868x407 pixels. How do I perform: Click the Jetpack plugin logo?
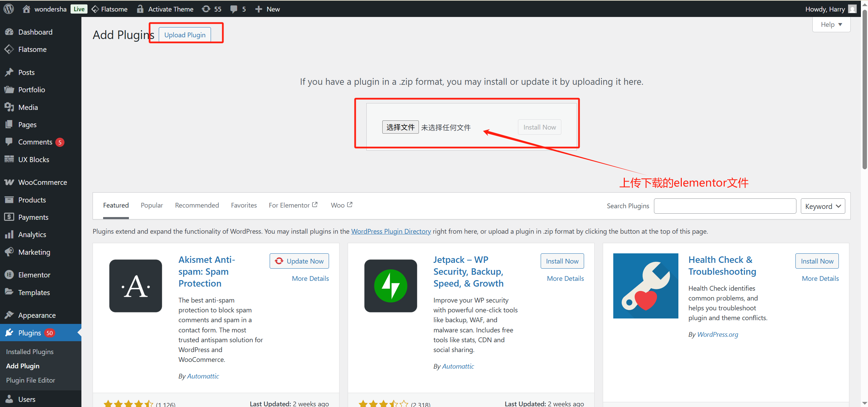click(390, 286)
